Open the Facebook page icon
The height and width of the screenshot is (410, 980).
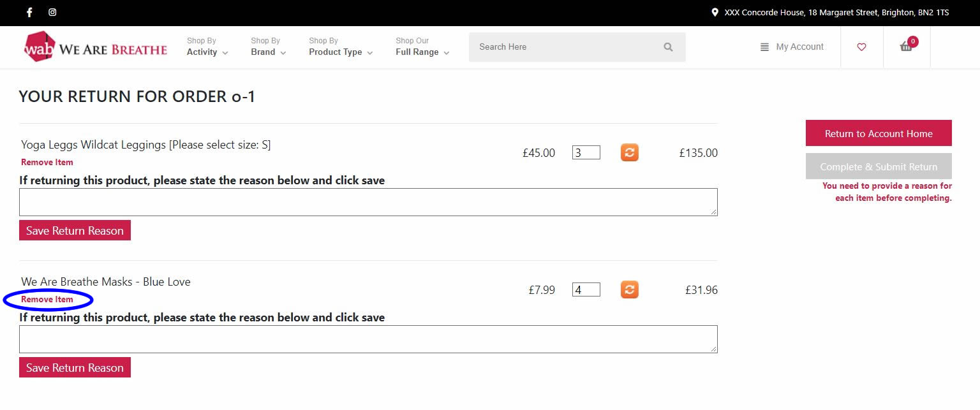click(x=30, y=12)
